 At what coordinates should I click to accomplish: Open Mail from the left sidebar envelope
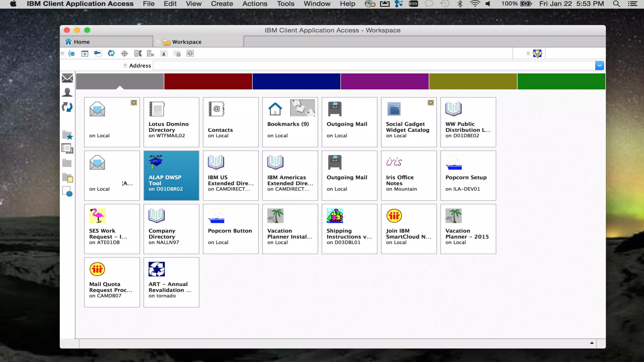[67, 78]
